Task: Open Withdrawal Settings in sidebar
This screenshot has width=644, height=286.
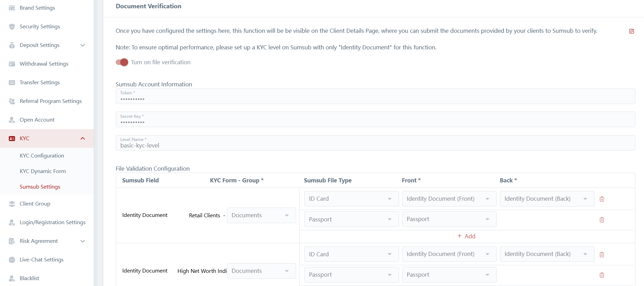Action: [x=44, y=64]
